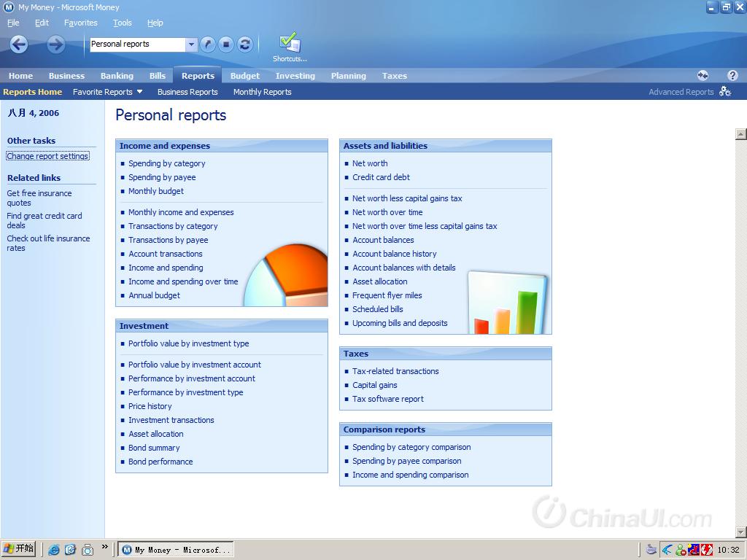Image resolution: width=747 pixels, height=560 pixels.
Task: Open the address box dropdown arrow
Action: (x=191, y=44)
